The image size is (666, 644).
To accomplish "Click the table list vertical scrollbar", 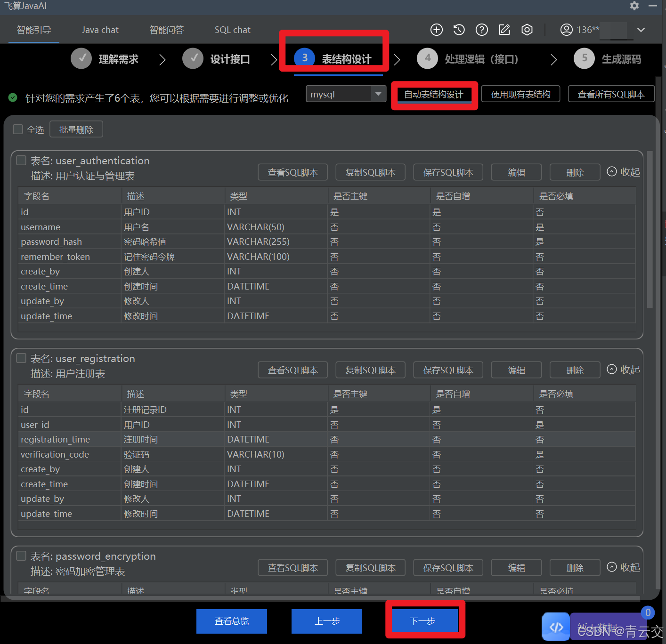I will coord(650,230).
